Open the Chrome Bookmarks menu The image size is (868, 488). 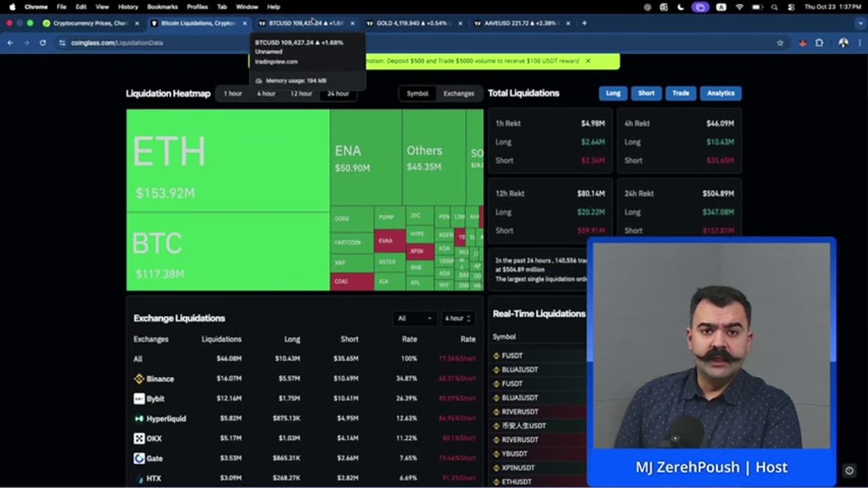tap(162, 7)
